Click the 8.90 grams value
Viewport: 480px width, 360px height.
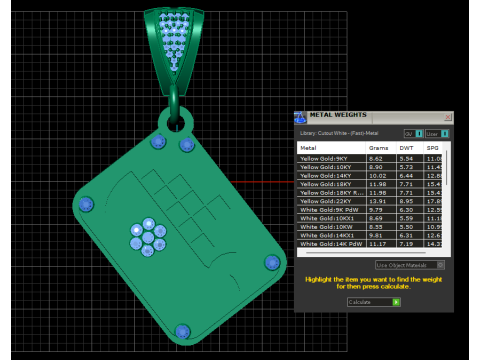click(376, 167)
